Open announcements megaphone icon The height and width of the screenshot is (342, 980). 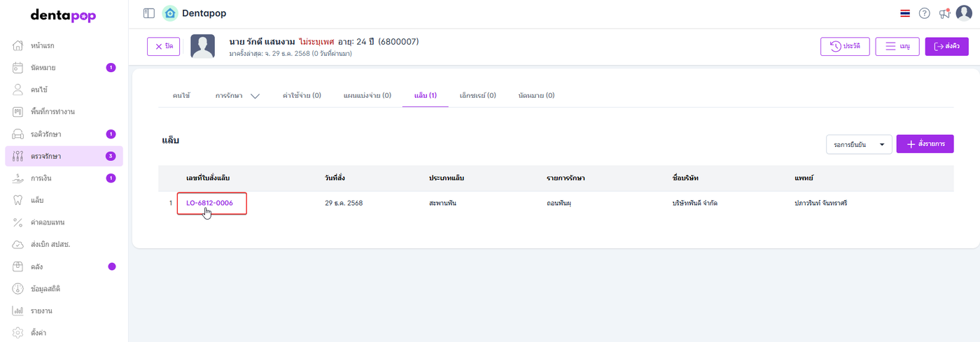pyautogui.click(x=944, y=13)
